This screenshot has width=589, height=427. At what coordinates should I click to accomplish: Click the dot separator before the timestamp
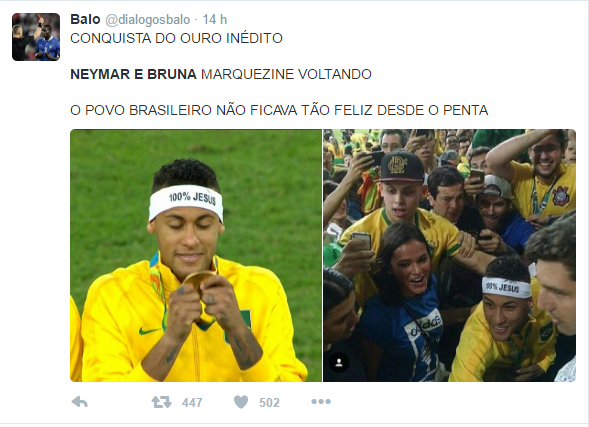pos(196,20)
